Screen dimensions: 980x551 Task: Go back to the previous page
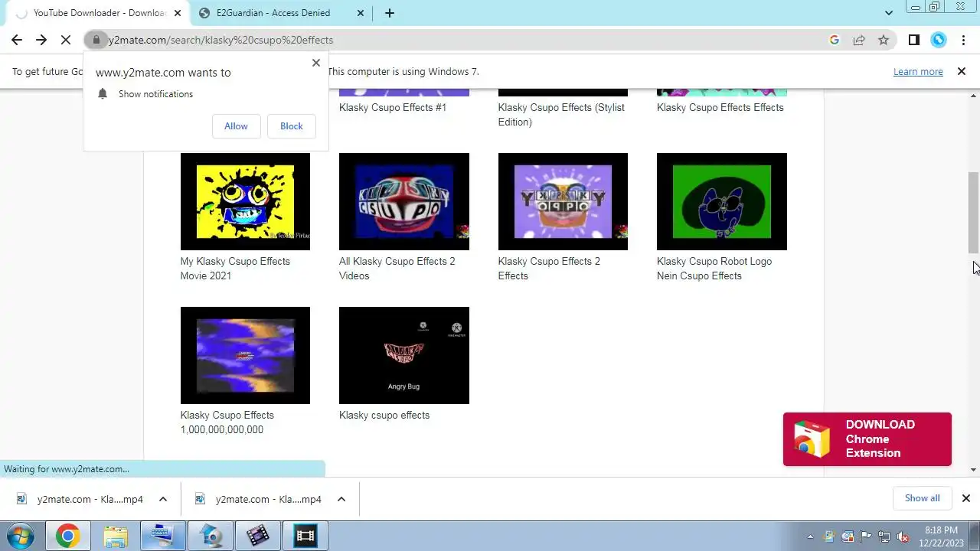tap(17, 40)
